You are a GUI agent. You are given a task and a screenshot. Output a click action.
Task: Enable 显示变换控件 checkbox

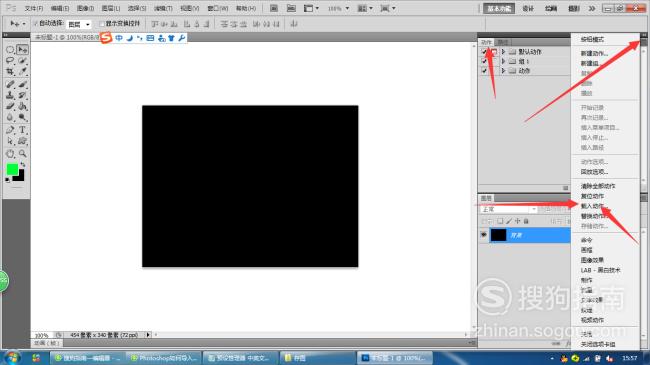[102, 24]
